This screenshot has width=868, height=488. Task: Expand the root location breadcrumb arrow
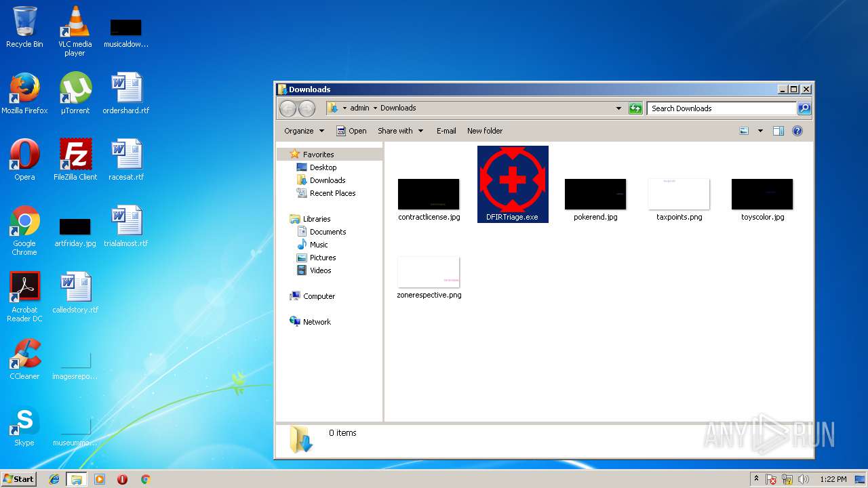tap(344, 108)
